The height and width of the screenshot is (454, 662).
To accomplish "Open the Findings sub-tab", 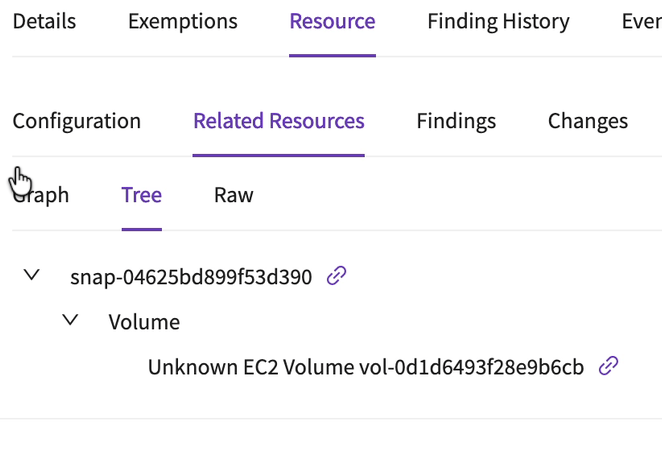I will (456, 121).
